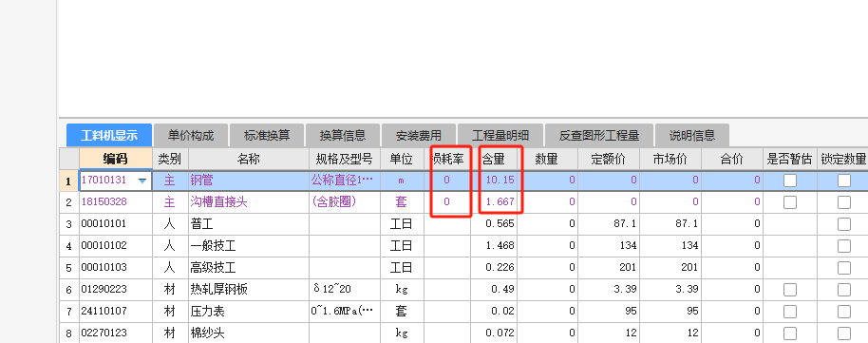Select the 换算信息 tab
868x343 pixels.
coord(343,135)
